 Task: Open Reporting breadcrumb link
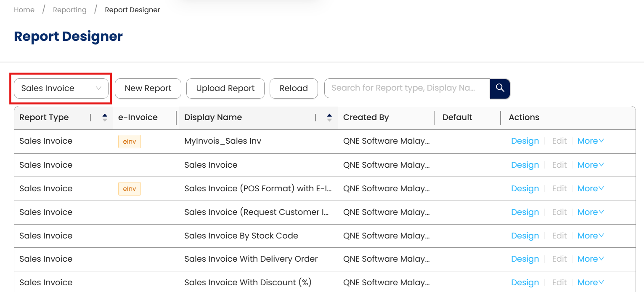(70, 10)
